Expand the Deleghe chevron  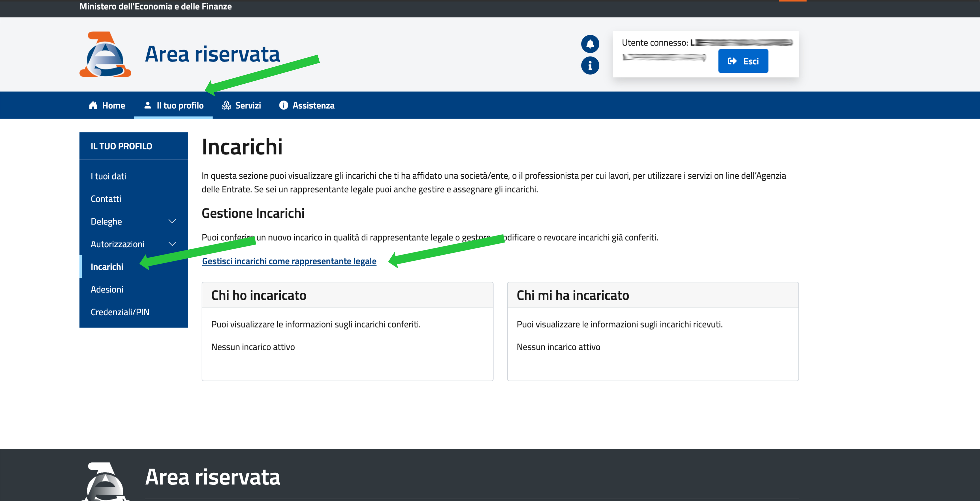172,221
